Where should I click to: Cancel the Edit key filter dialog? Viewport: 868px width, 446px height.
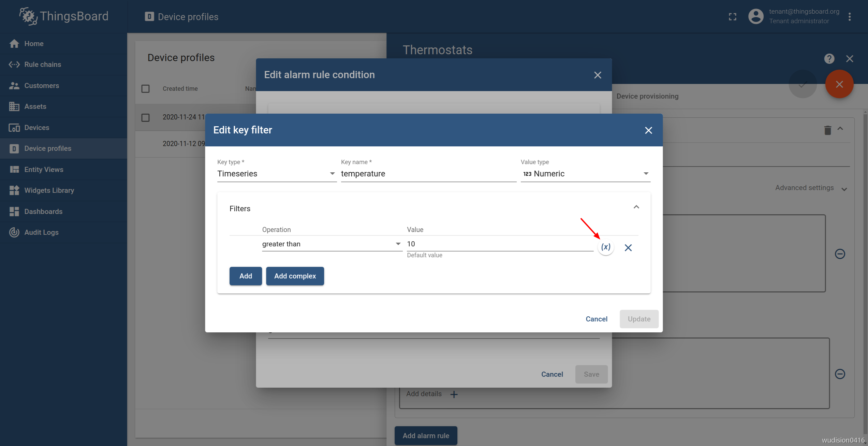596,319
